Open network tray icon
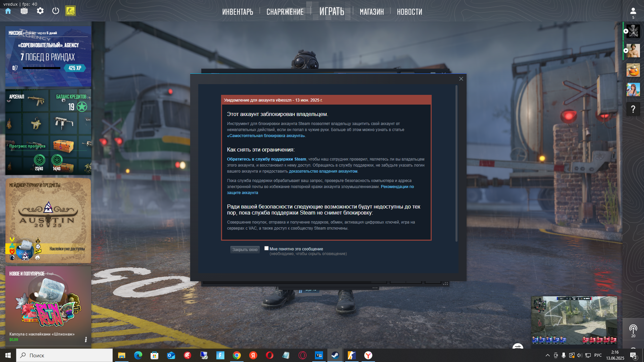Screen dimensions: 644x362 point(588,355)
